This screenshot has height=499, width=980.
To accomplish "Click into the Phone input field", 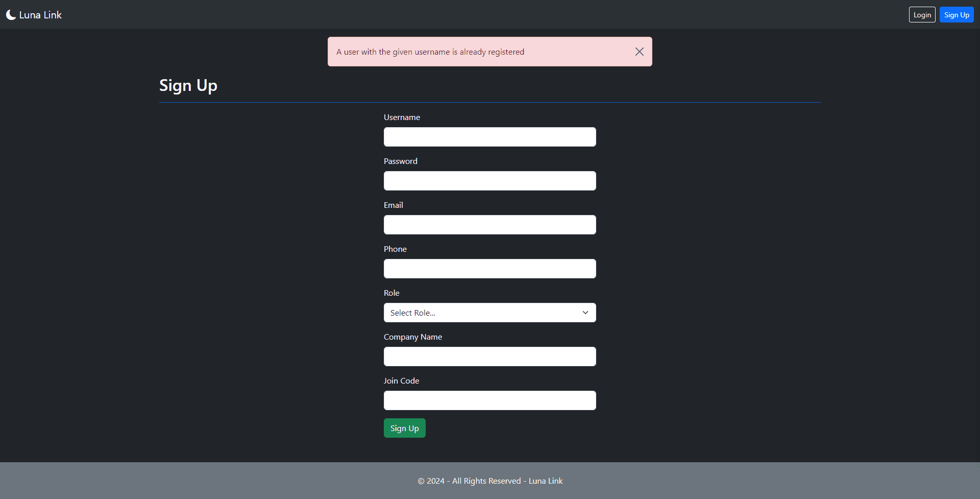I will (490, 269).
